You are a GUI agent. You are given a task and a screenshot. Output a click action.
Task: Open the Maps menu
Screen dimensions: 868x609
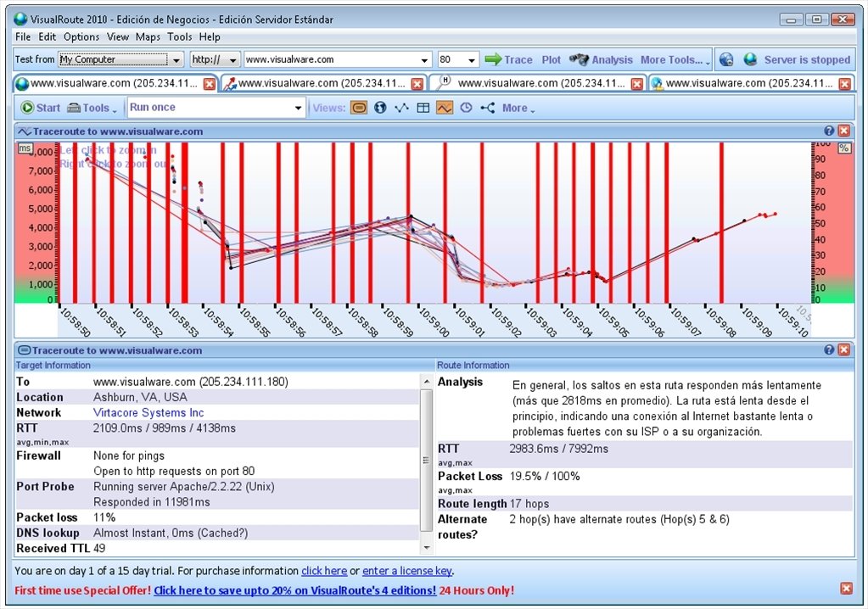coord(148,37)
